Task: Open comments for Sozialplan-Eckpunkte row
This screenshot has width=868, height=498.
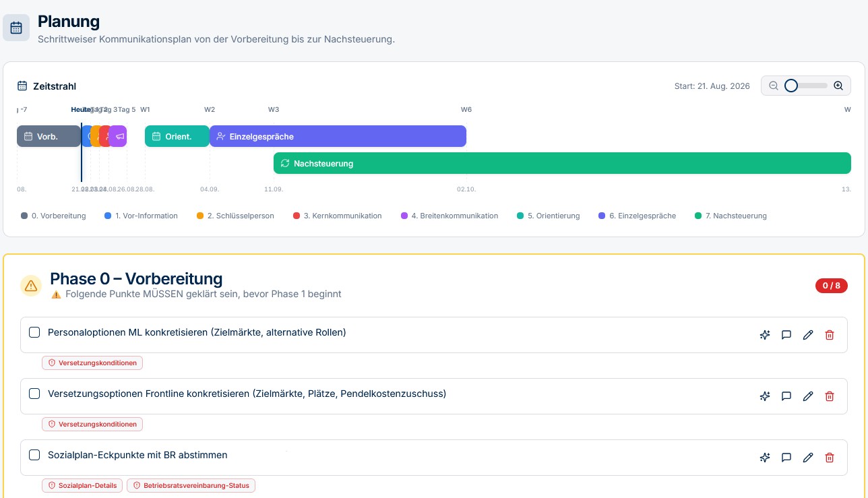Action: [x=786, y=458]
